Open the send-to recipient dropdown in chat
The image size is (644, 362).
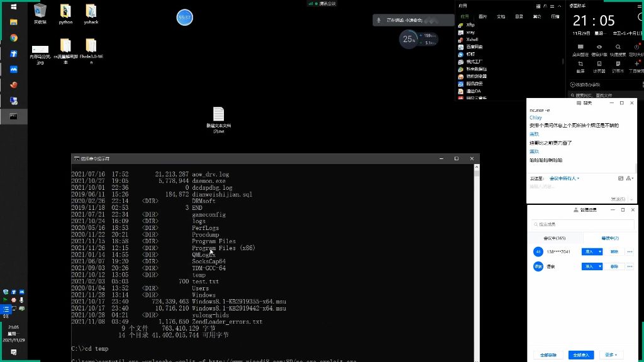click(564, 178)
